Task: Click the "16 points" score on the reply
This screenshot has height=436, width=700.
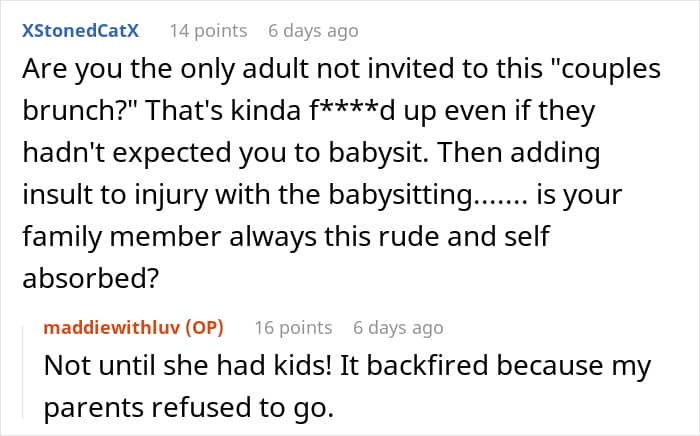Action: 293,327
